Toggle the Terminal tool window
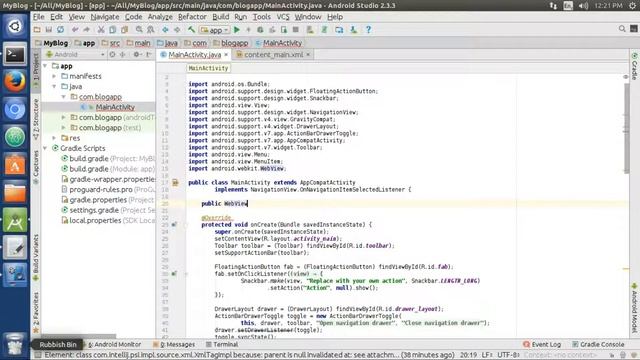640x360 pixels. tap(222, 344)
